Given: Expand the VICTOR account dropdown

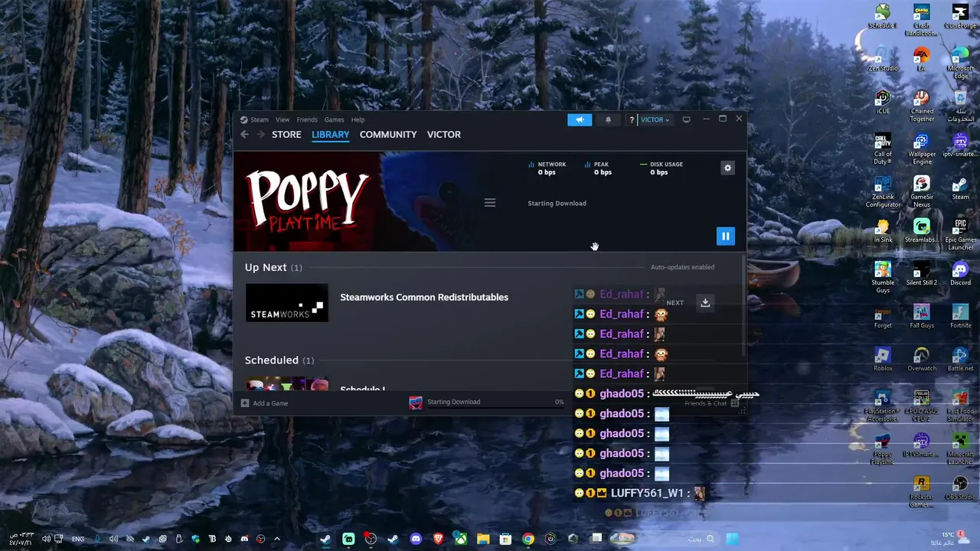Looking at the screenshot, I should click(x=655, y=120).
